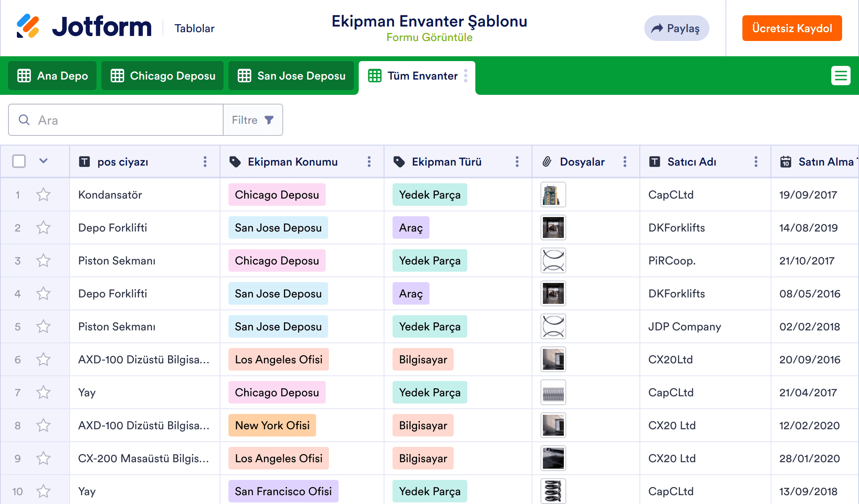Open pos ciyazı column options menu

pyautogui.click(x=205, y=162)
